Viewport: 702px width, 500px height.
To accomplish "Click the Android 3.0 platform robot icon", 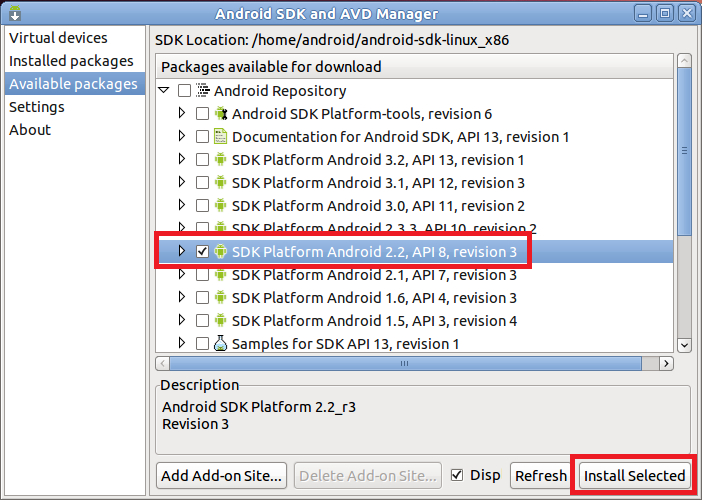I will tap(220, 205).
